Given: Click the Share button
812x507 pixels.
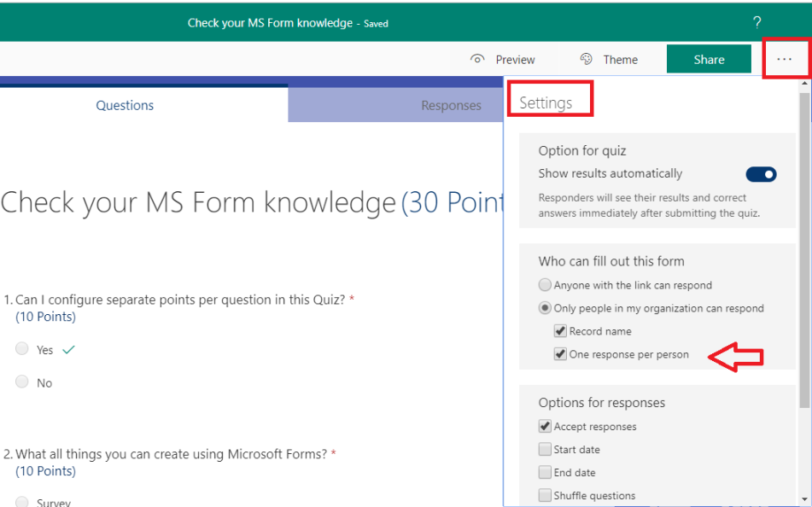Looking at the screenshot, I should coord(709,59).
